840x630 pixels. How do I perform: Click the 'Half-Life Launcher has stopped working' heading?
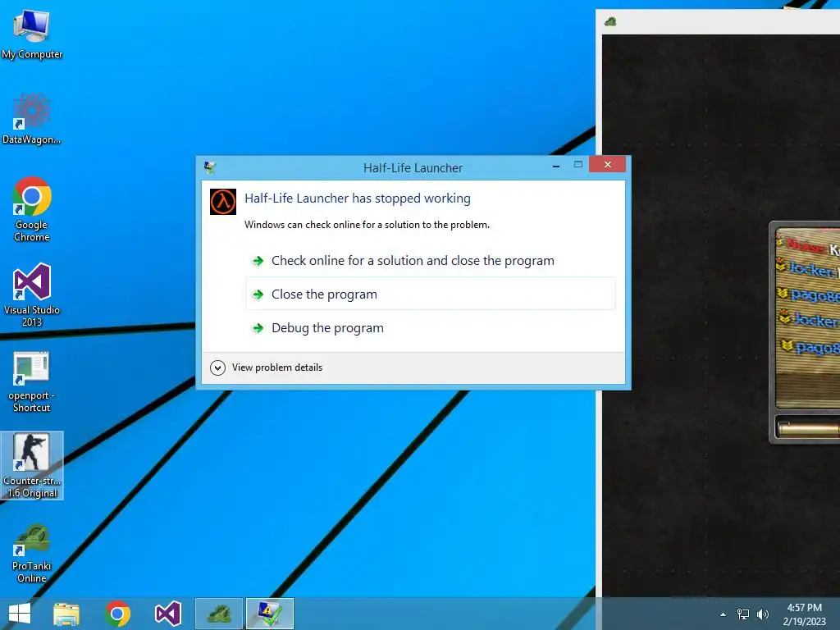[358, 199]
